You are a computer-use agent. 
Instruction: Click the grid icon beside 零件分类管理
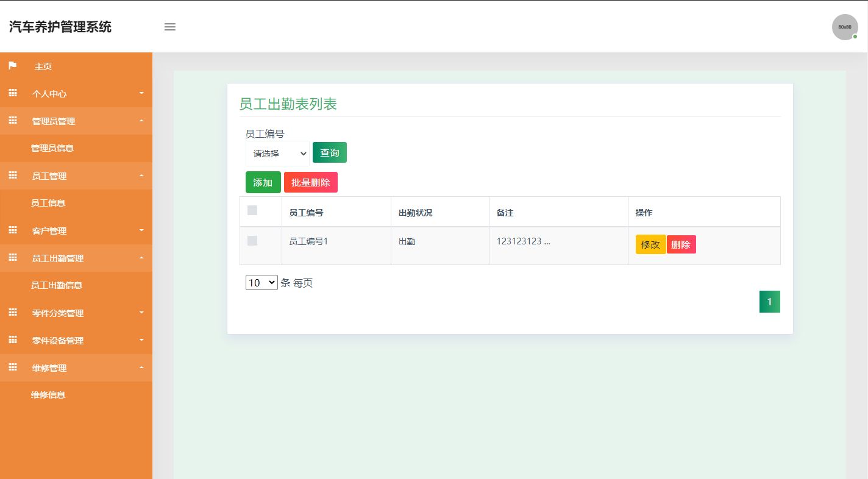[x=12, y=313]
